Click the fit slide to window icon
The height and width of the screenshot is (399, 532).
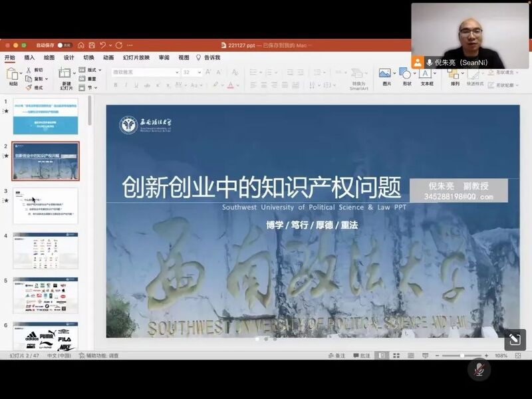pos(518,356)
